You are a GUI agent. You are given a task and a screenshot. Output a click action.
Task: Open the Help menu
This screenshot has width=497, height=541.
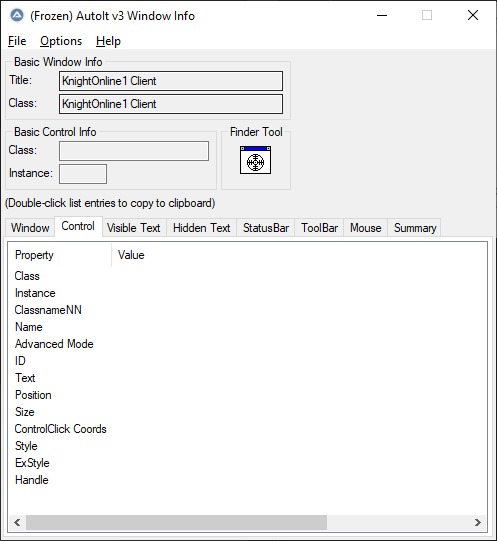pos(108,41)
